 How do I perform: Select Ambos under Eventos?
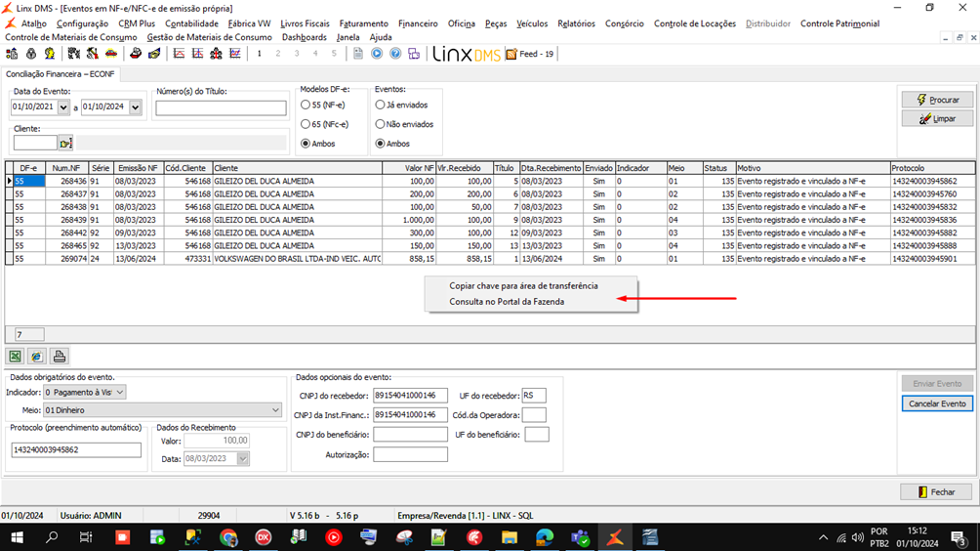pos(380,144)
